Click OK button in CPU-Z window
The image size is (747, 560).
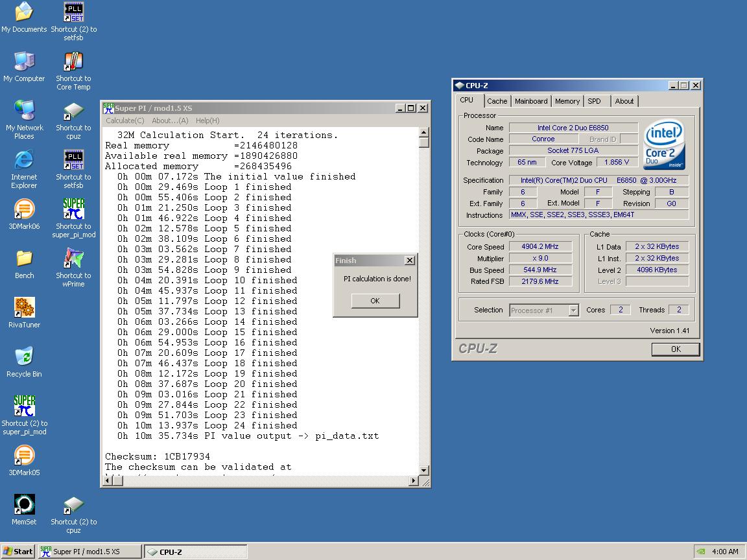676,349
